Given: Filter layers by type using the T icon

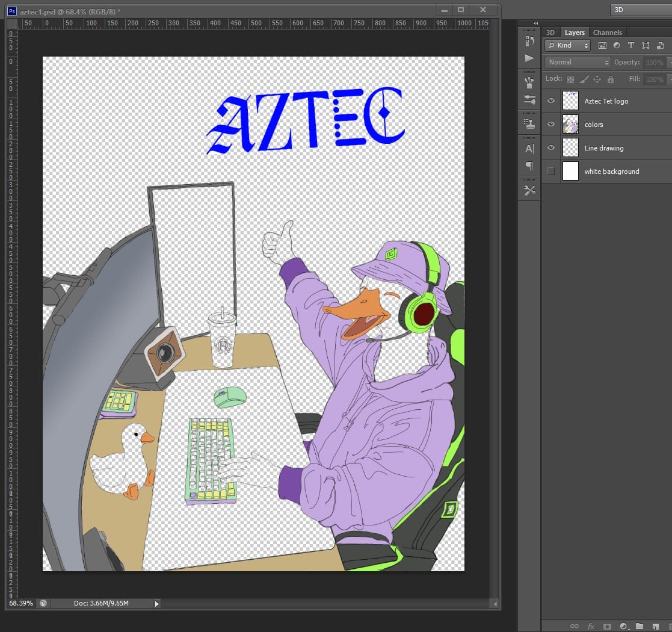Looking at the screenshot, I should [x=631, y=45].
